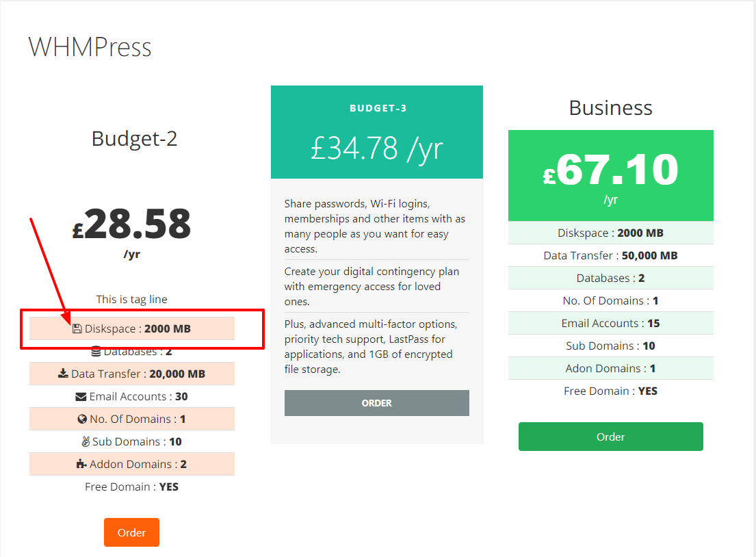Order the Business plan with green button
This screenshot has width=756, height=557.
point(610,437)
